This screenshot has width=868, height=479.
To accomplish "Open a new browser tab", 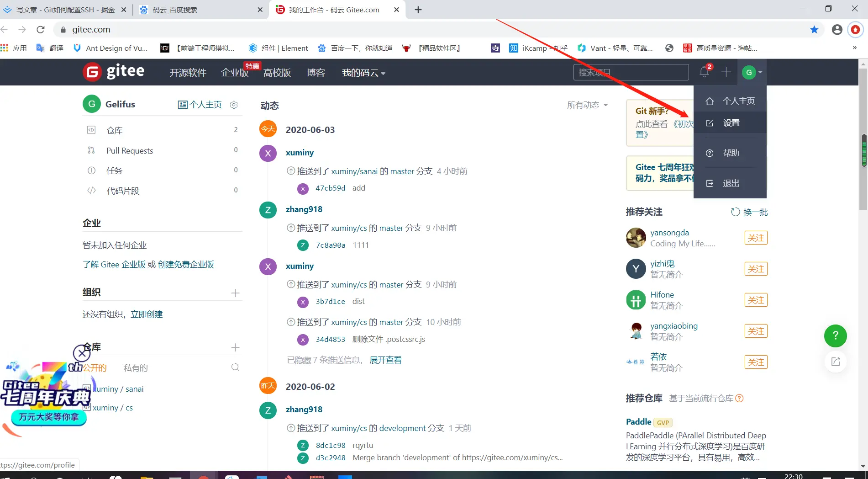I will point(418,10).
